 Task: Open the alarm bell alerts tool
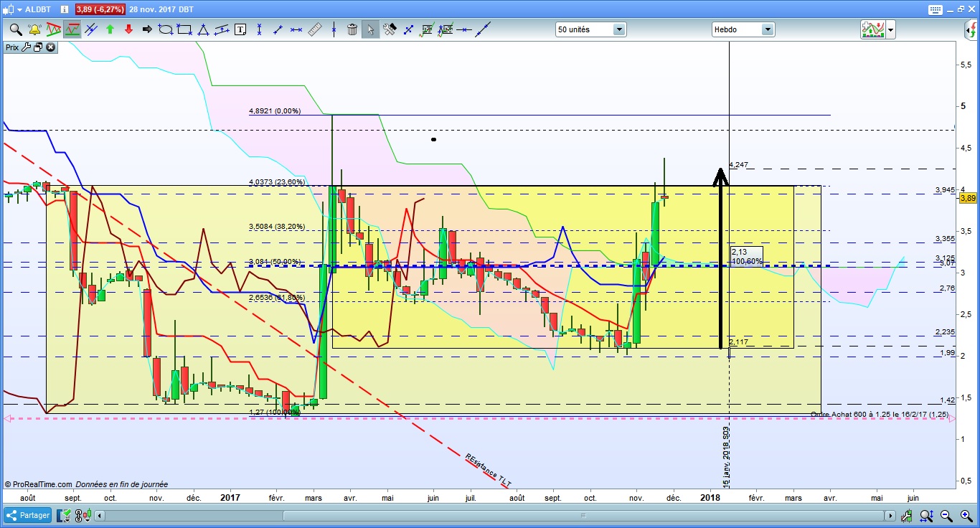[34, 29]
